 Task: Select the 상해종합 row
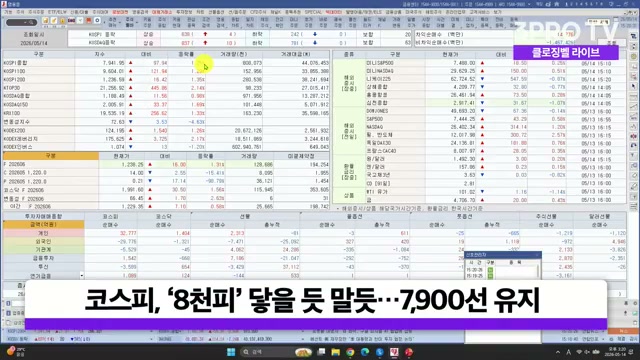tap(496, 87)
